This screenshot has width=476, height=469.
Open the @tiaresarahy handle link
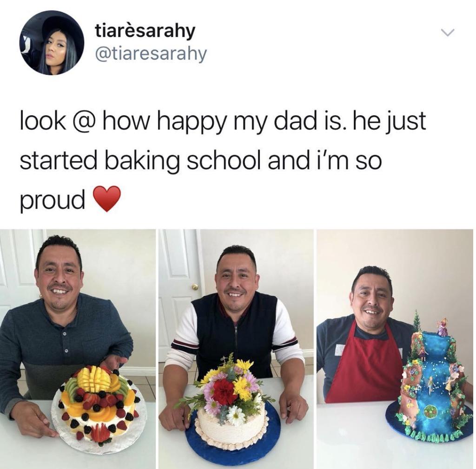(151, 54)
